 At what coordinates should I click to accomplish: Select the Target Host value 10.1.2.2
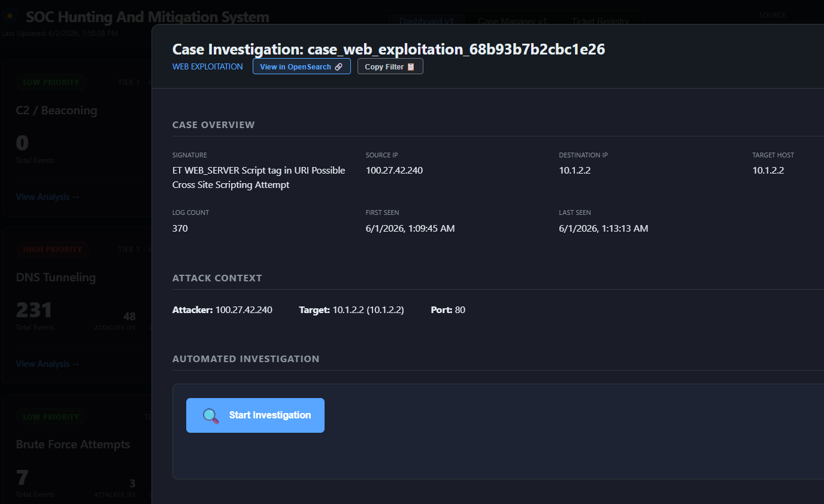pos(768,171)
